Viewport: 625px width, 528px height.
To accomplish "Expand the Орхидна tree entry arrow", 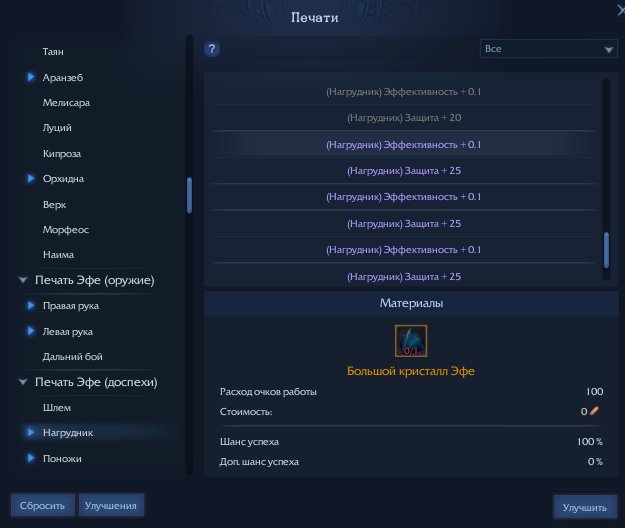I will click(32, 179).
